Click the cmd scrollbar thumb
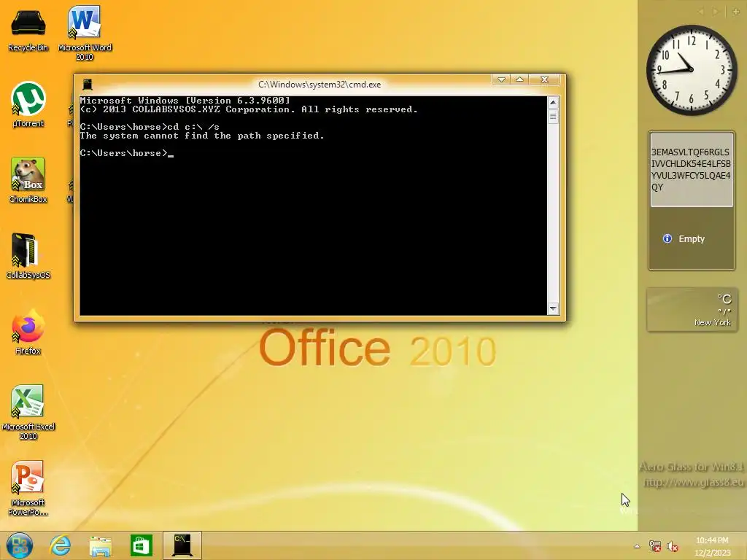 point(553,116)
